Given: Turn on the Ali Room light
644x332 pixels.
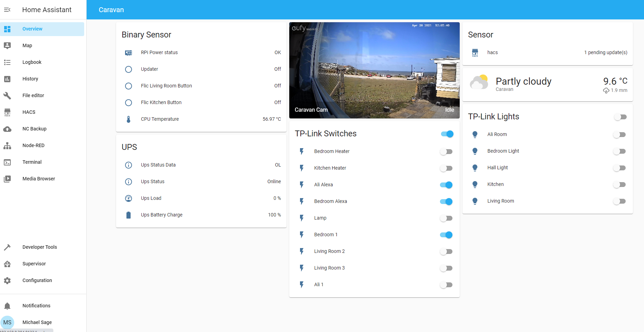Looking at the screenshot, I should point(619,134).
